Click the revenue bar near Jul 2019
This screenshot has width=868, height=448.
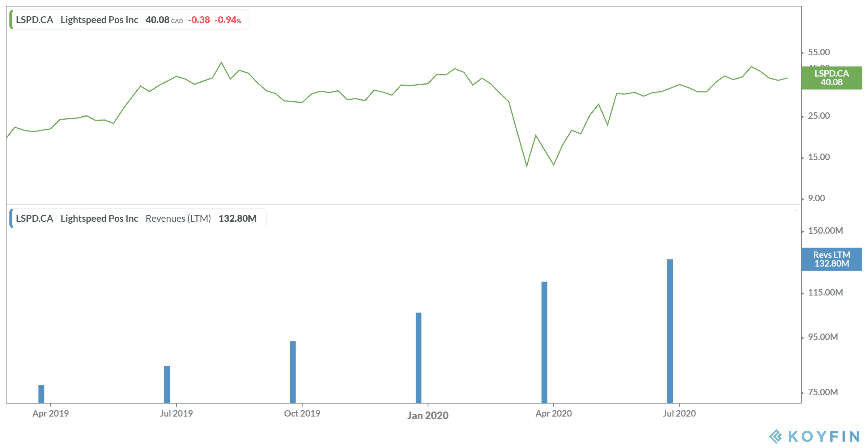[x=167, y=384]
